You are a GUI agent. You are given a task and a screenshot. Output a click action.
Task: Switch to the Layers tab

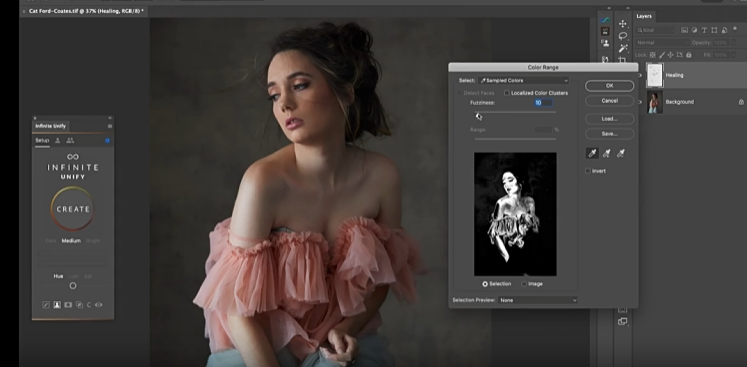pyautogui.click(x=644, y=16)
